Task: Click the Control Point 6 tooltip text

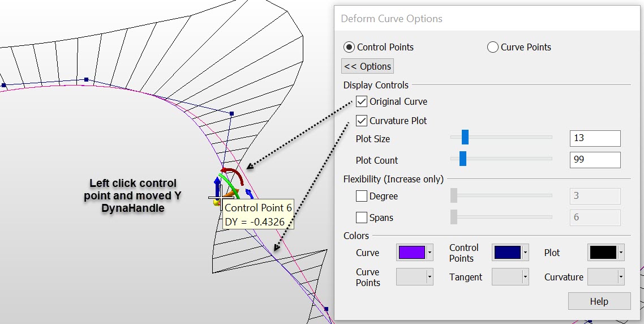Action: point(258,208)
